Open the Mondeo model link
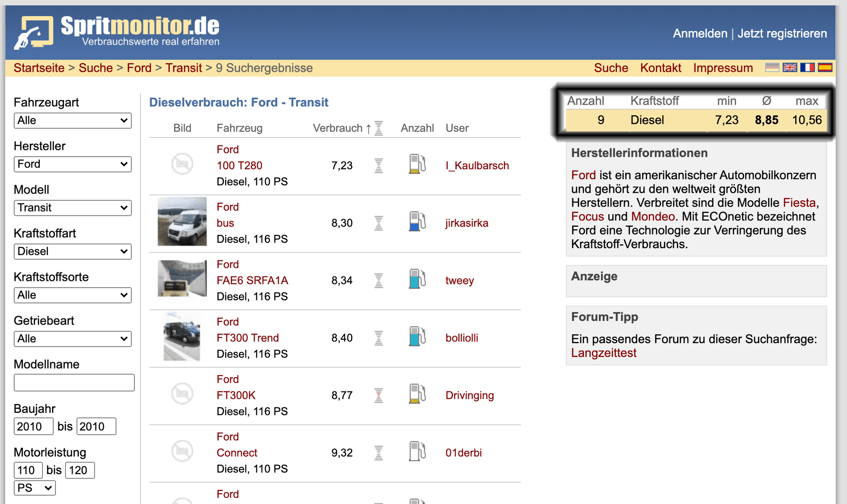Screen dimensions: 847x504 click(x=653, y=217)
